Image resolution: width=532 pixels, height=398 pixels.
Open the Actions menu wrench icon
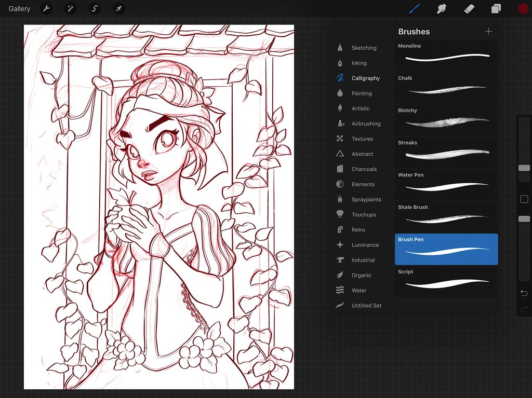(46, 8)
